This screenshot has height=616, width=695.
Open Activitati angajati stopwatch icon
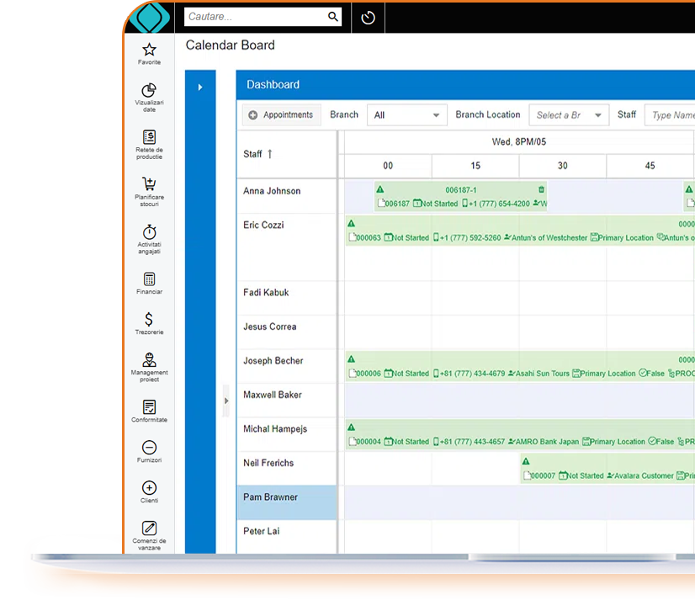pos(149,231)
